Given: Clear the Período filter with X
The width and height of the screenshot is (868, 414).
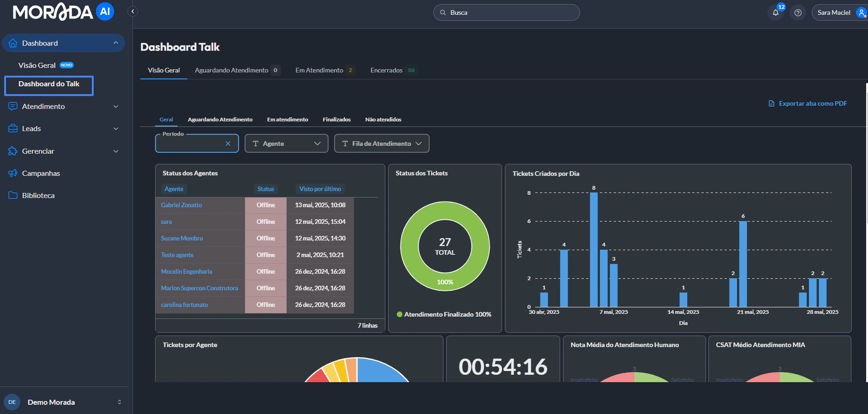Looking at the screenshot, I should (x=228, y=144).
